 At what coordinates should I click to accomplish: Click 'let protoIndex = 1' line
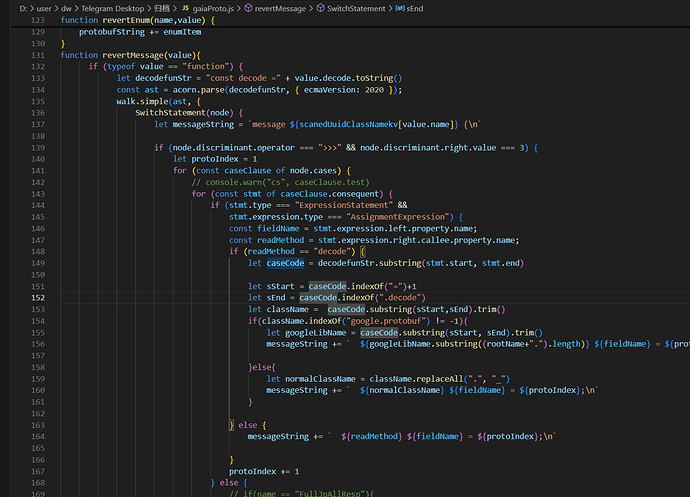(215, 159)
